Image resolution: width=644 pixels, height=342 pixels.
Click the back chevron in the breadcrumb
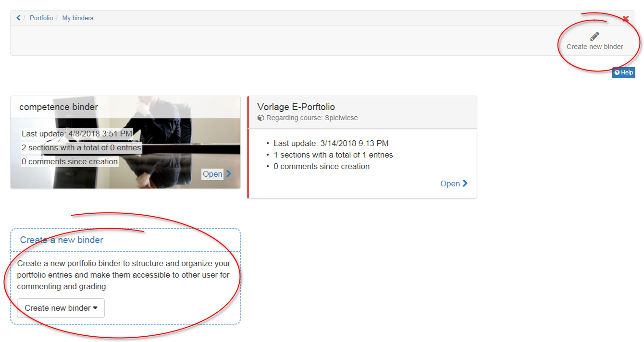pyautogui.click(x=19, y=18)
